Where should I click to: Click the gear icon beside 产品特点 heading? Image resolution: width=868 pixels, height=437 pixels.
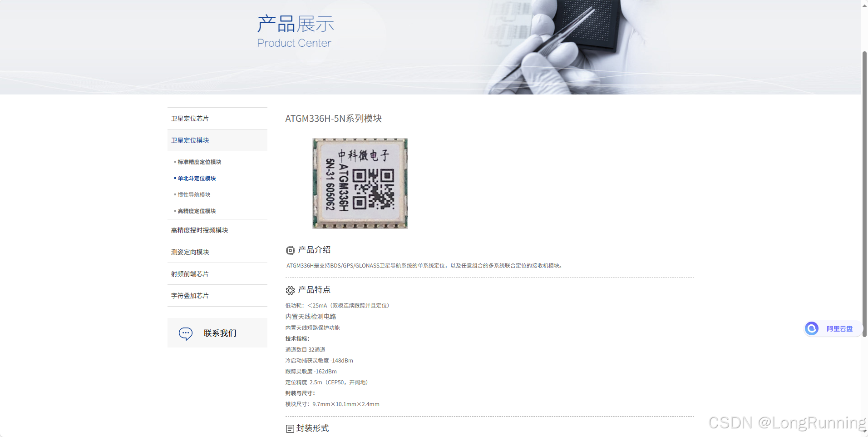(x=290, y=290)
